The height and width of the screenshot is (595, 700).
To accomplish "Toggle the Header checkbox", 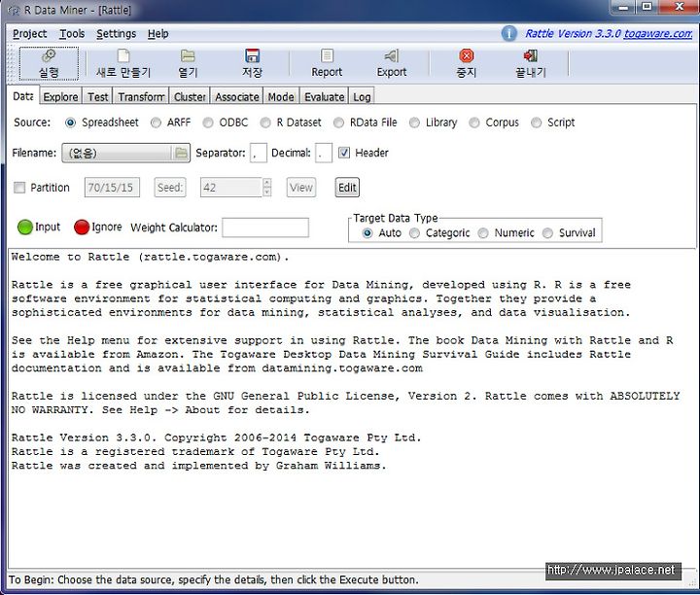I will (x=344, y=153).
